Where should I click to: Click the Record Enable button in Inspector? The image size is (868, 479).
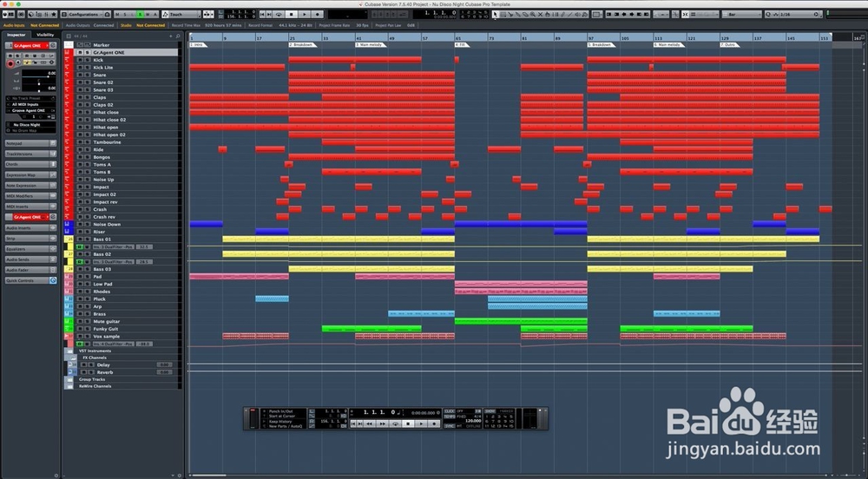10,63
